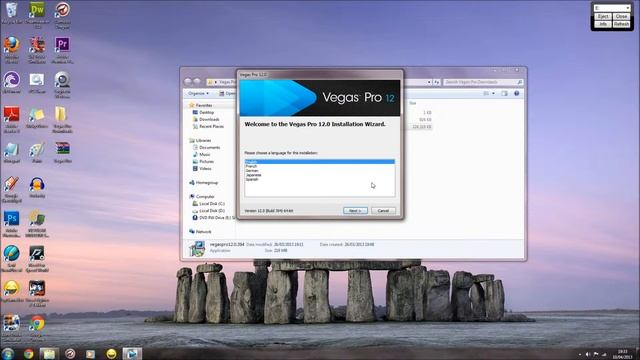The image size is (640, 360).
Task: Open the Windows Start menu
Action: 8,353
